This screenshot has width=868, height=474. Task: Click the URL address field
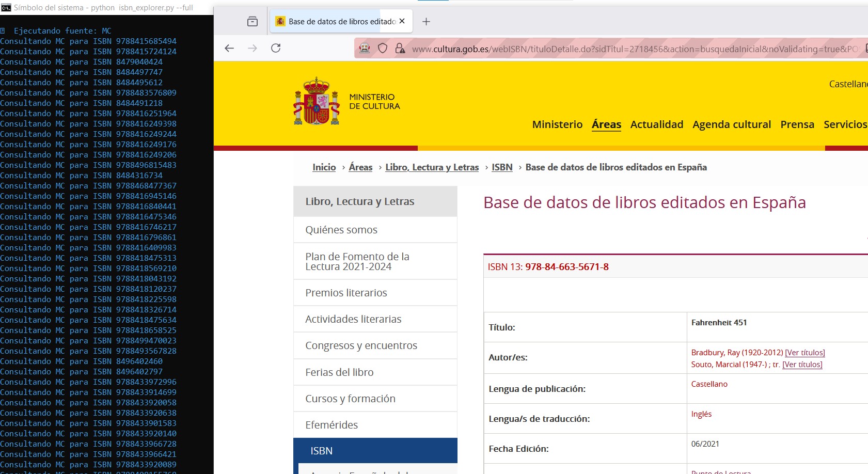[x=635, y=49]
